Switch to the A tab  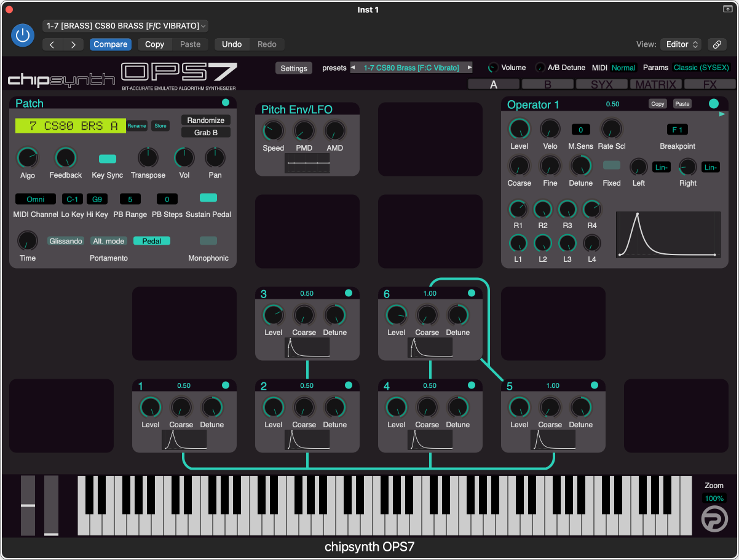pyautogui.click(x=494, y=85)
